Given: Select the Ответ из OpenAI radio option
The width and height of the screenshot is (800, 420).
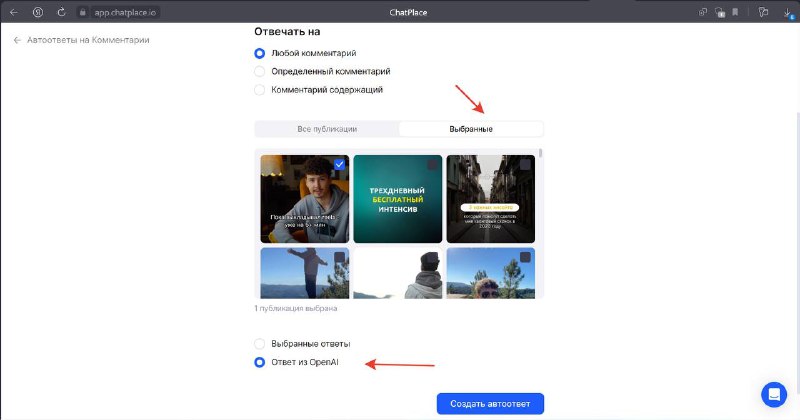Looking at the screenshot, I should [260, 362].
